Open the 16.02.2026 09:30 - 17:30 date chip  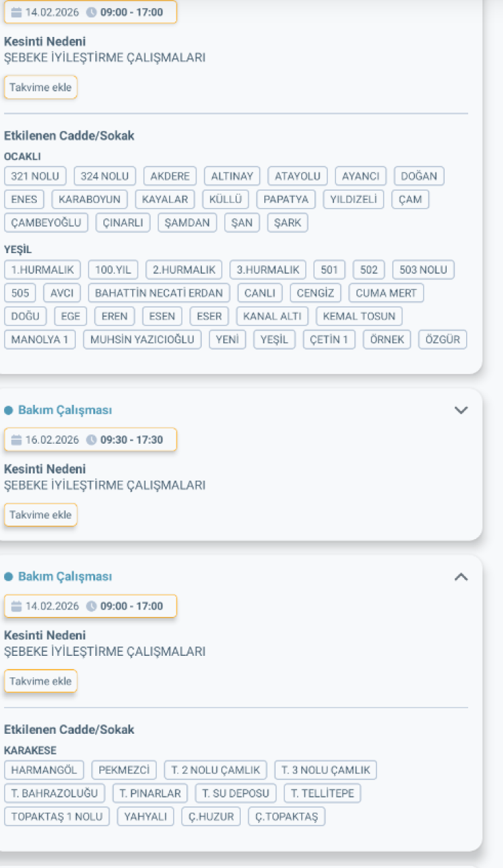pos(91,440)
